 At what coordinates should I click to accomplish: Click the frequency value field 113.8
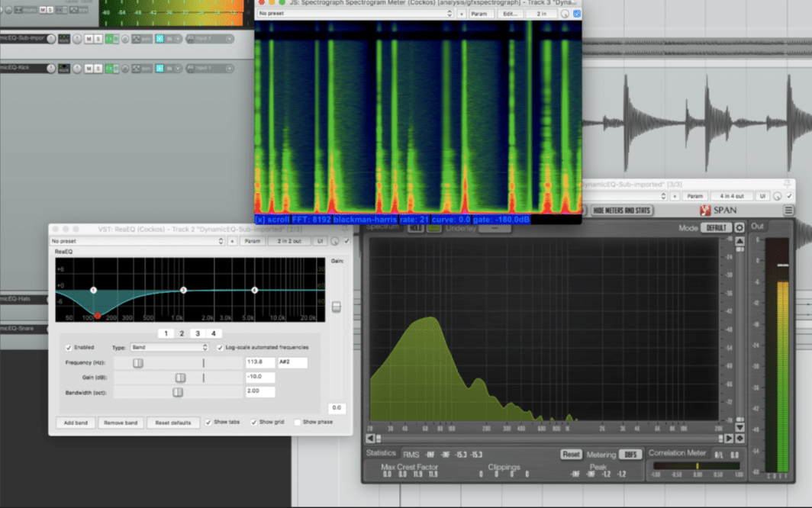260,362
